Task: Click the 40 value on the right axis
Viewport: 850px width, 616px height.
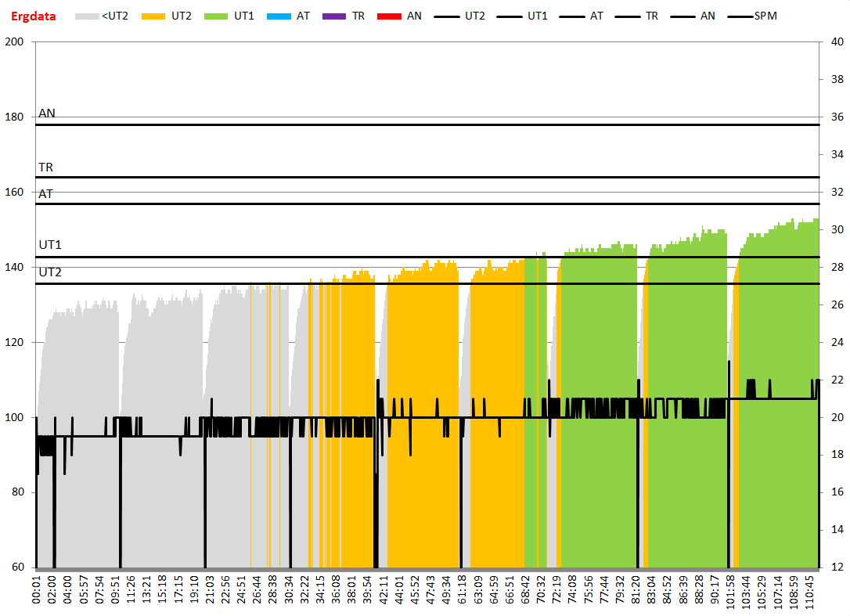Action: point(836,41)
